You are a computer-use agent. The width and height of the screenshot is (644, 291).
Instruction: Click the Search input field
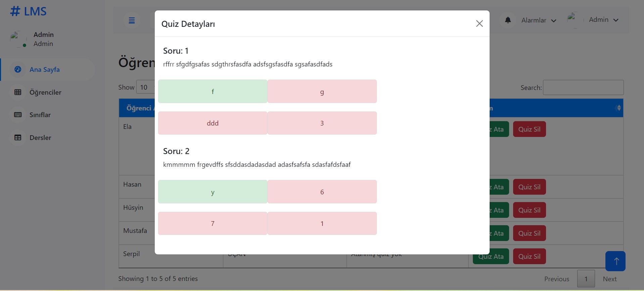pyautogui.click(x=583, y=87)
